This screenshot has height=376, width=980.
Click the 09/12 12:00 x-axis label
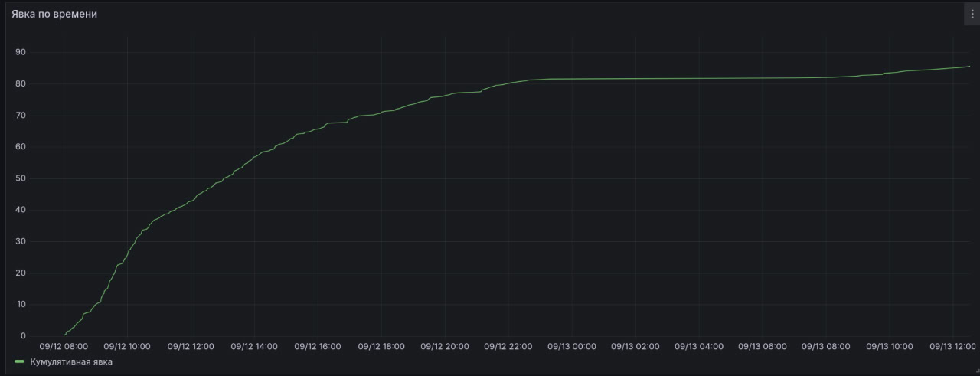coord(191,347)
